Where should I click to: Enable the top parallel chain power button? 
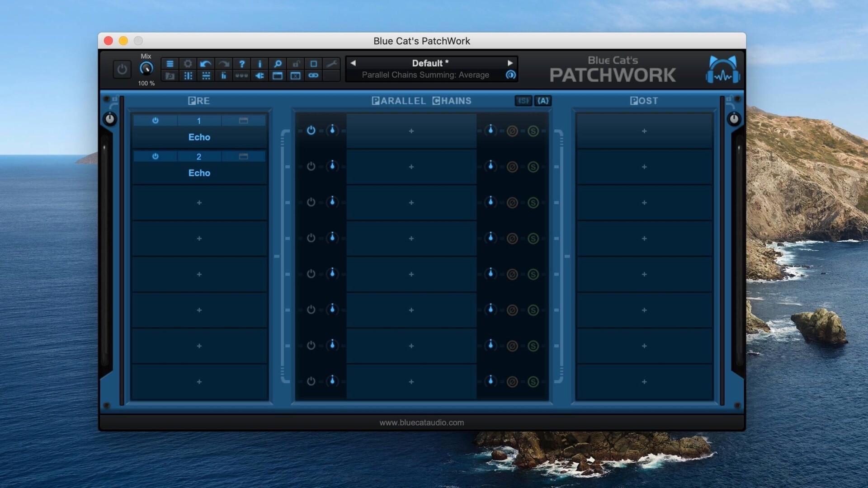[x=311, y=131]
